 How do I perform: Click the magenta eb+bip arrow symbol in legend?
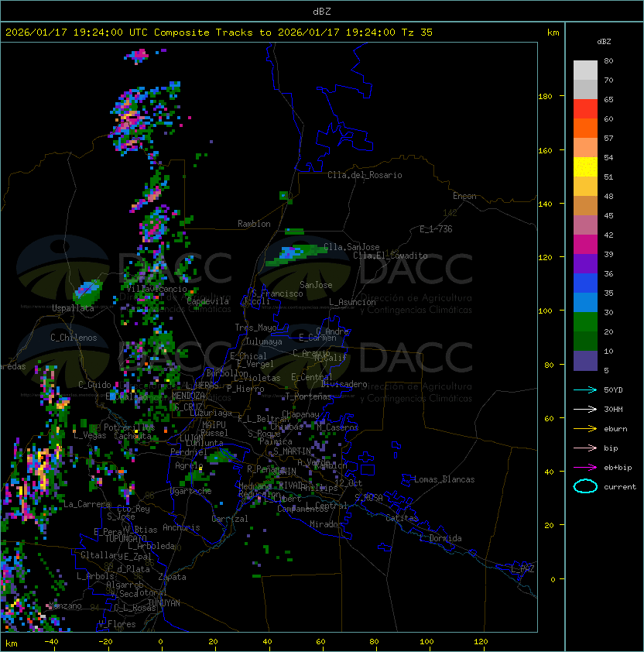585,468
